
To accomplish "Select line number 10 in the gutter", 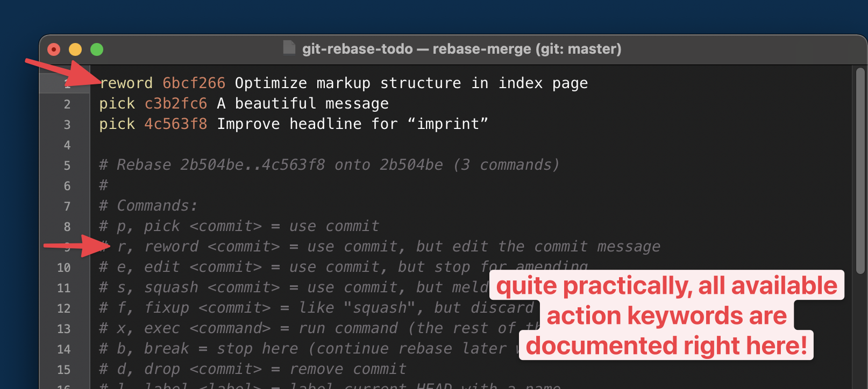I will point(64,268).
